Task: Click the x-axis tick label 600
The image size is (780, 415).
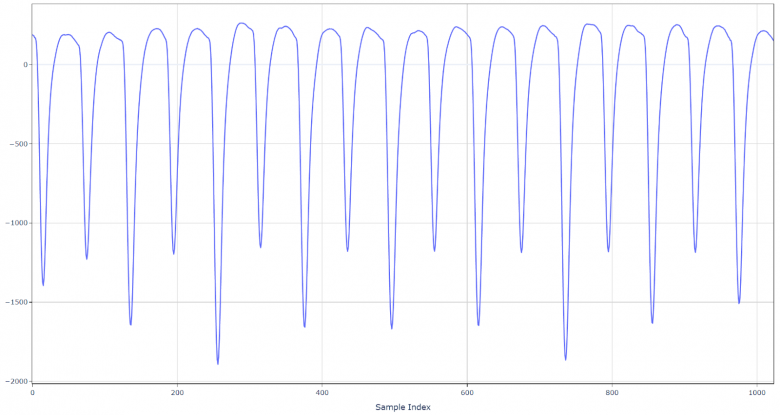Action: [467, 392]
